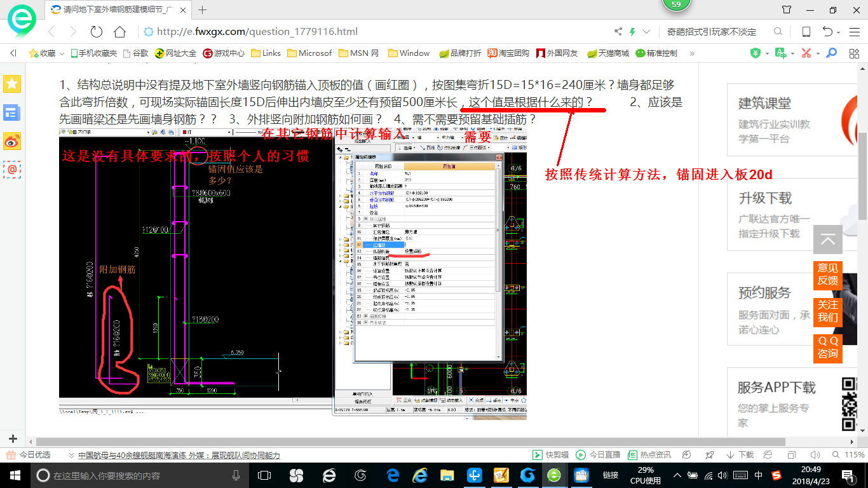Open the 手机收藏夹 bookmark
This screenshot has height=488, width=868.
pyautogui.click(x=93, y=53)
